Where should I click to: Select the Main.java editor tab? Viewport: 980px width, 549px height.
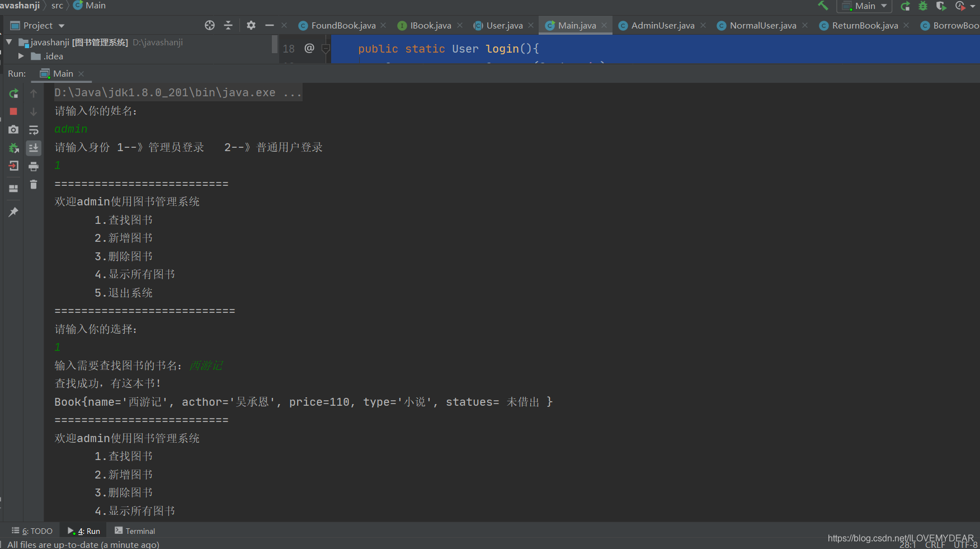[x=577, y=26]
